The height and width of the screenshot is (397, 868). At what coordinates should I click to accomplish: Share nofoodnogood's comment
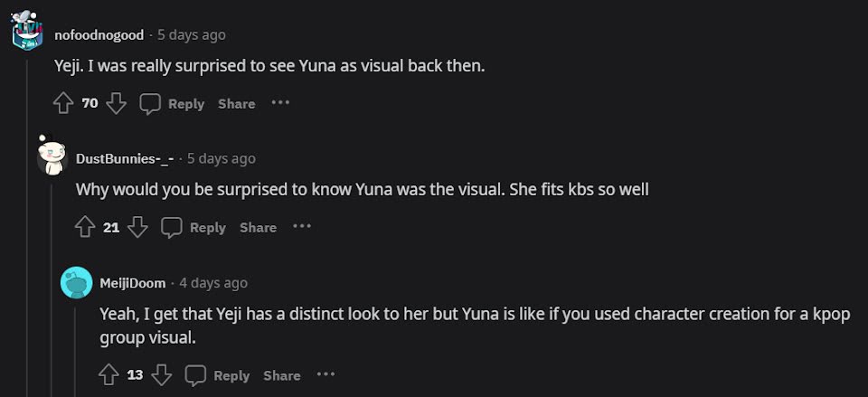tap(236, 104)
